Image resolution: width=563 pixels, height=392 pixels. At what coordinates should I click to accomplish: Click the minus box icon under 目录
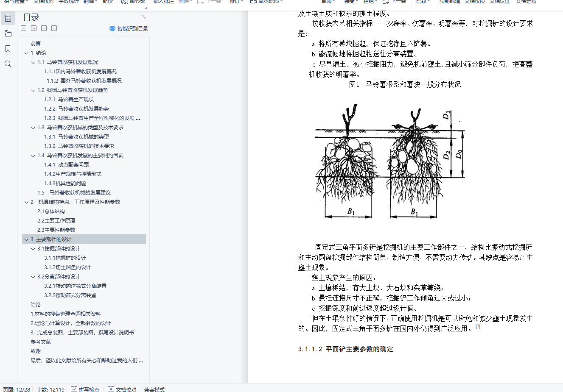[54, 28]
